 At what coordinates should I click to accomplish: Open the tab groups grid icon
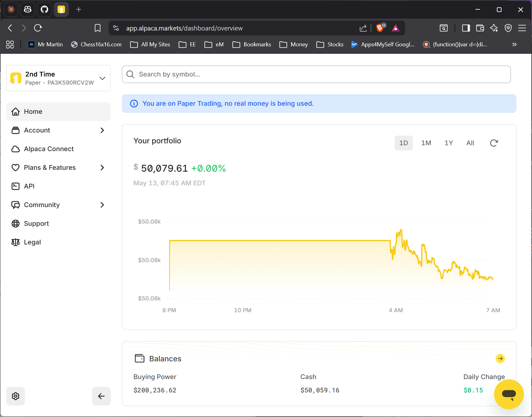pos(10,44)
